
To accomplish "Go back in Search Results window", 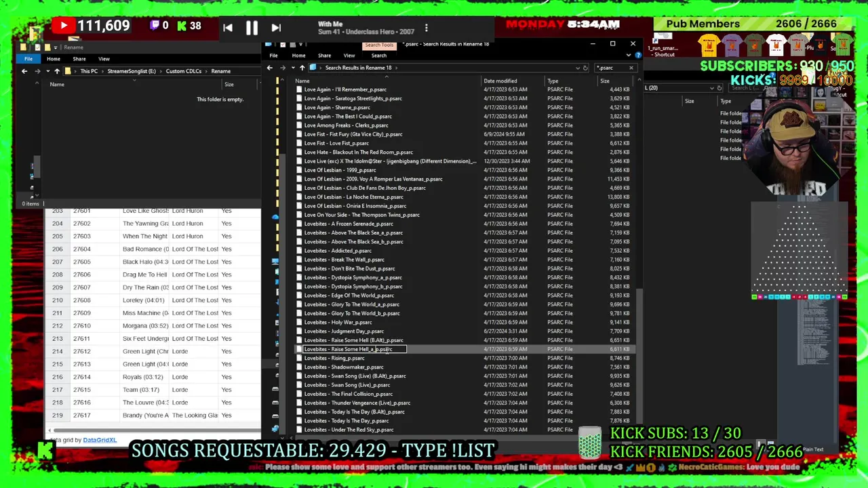I will click(270, 68).
